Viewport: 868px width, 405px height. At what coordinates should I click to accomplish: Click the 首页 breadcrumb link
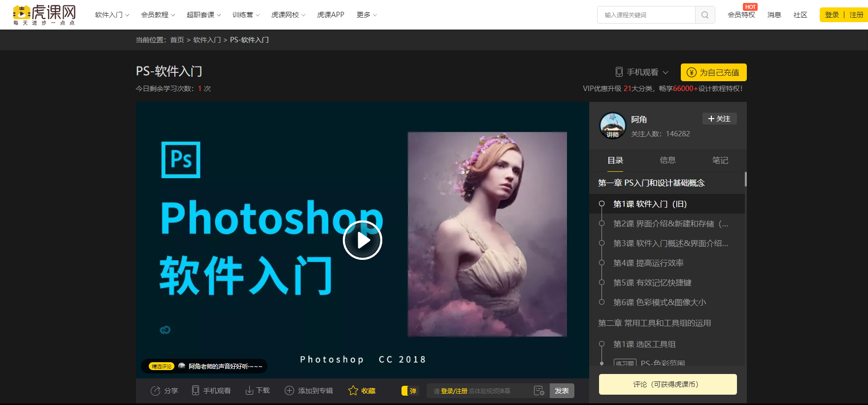tap(177, 40)
